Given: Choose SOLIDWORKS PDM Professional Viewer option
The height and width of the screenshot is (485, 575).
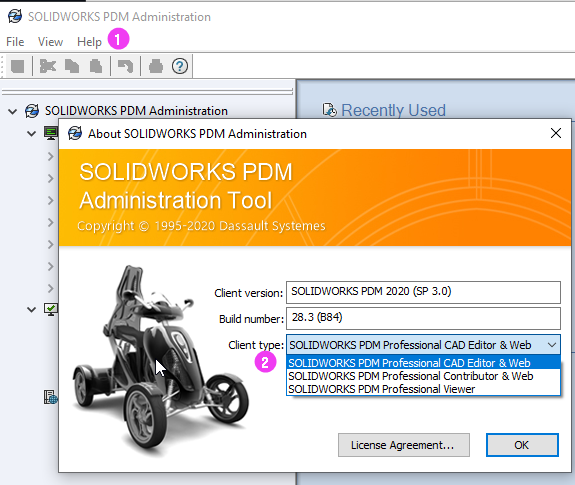Looking at the screenshot, I should tap(423, 389).
